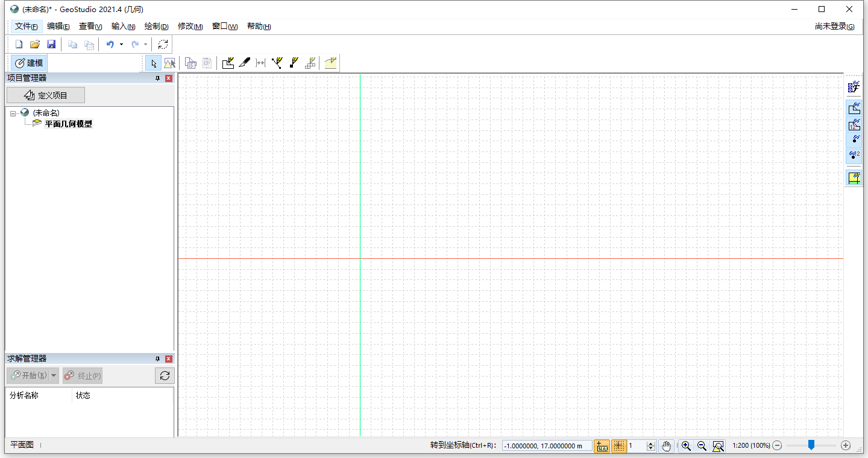Save the project with the floppy disk icon
This screenshot has height=458, width=868.
(51, 45)
